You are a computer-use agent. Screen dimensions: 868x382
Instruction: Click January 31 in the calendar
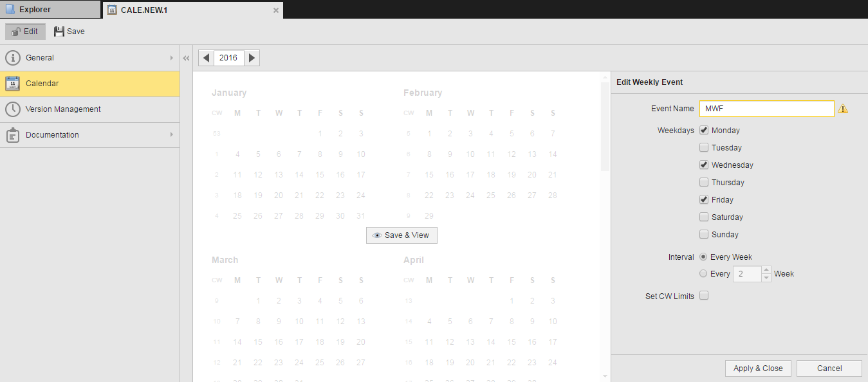pyautogui.click(x=361, y=216)
